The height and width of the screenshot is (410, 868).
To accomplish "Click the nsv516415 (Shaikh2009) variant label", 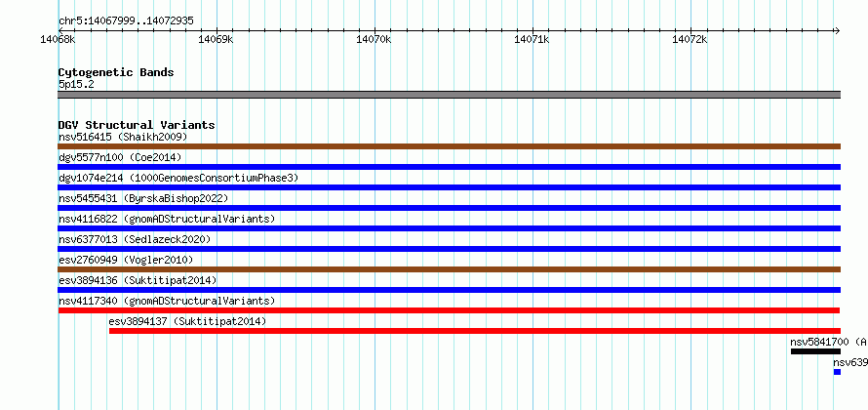I will (123, 137).
